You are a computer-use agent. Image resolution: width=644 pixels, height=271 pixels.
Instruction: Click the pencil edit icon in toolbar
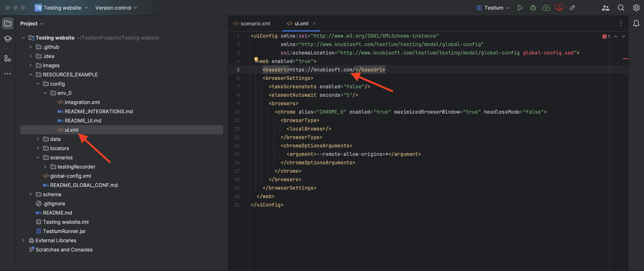click(572, 8)
